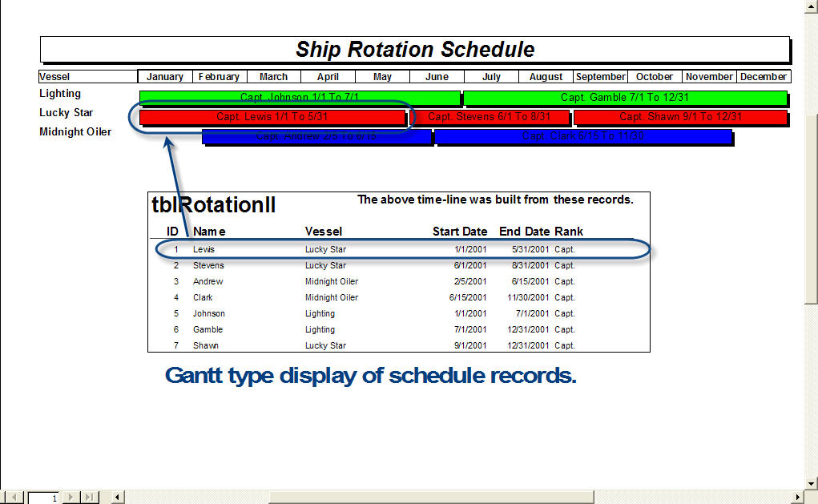Select the name Johnson in row 5
The height and width of the screenshot is (504, 818).
tap(208, 313)
